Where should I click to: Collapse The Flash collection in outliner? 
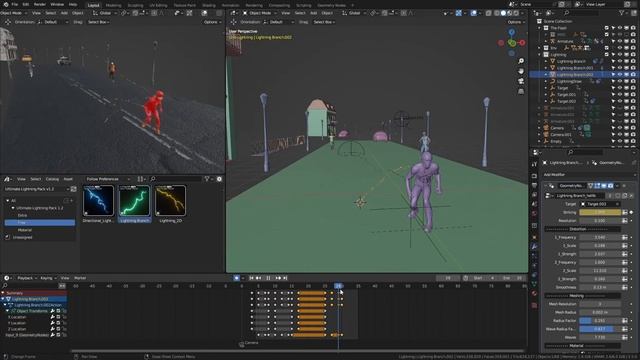[540, 28]
